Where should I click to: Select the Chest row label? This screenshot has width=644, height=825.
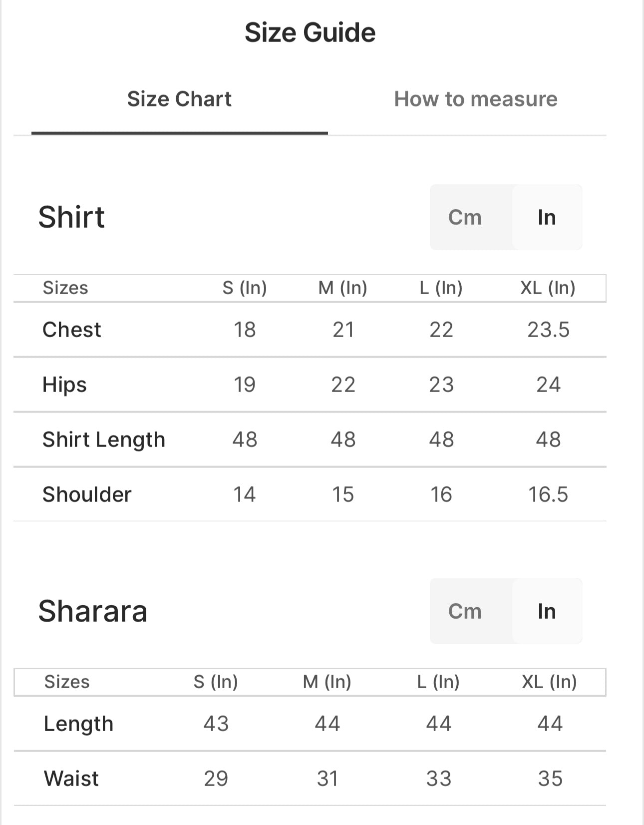point(72,330)
